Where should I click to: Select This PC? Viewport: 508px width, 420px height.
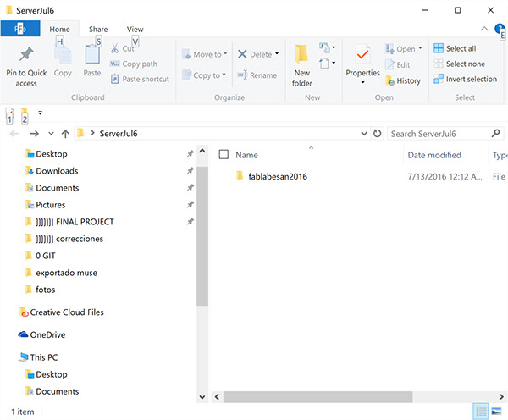pos(44,357)
